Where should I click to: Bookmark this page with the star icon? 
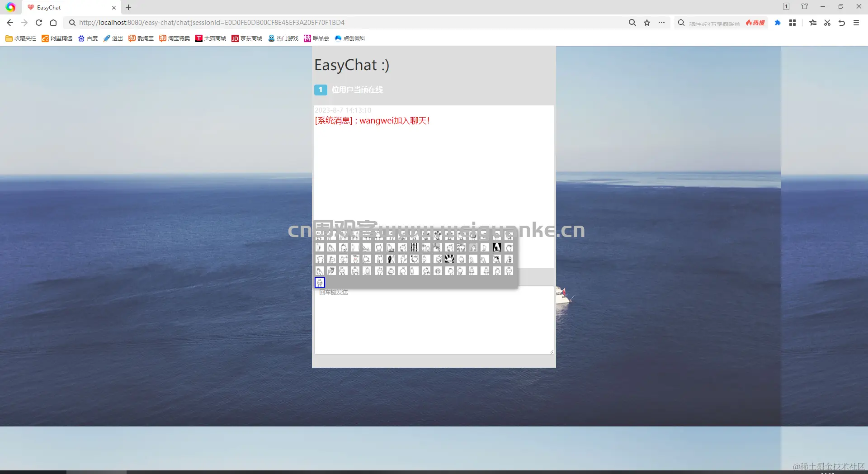pyautogui.click(x=647, y=23)
